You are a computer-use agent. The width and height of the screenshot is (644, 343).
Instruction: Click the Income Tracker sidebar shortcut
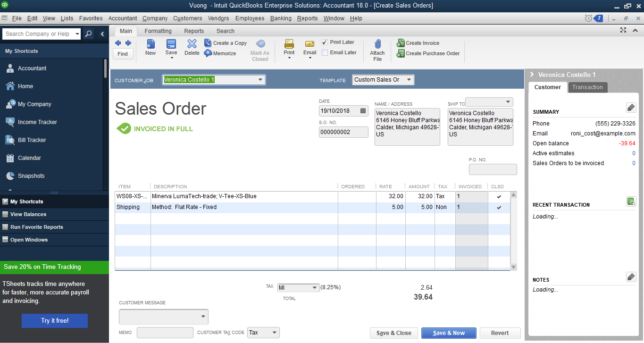(x=37, y=122)
